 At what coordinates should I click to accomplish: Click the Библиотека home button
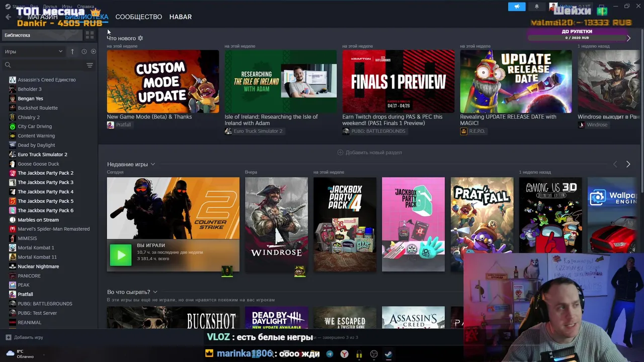pos(42,35)
